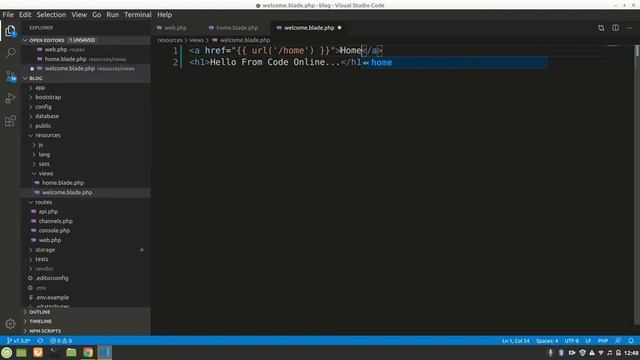Viewport: 640px width, 360px height.
Task: Open the Search view in activity bar
Action: click(x=11, y=53)
